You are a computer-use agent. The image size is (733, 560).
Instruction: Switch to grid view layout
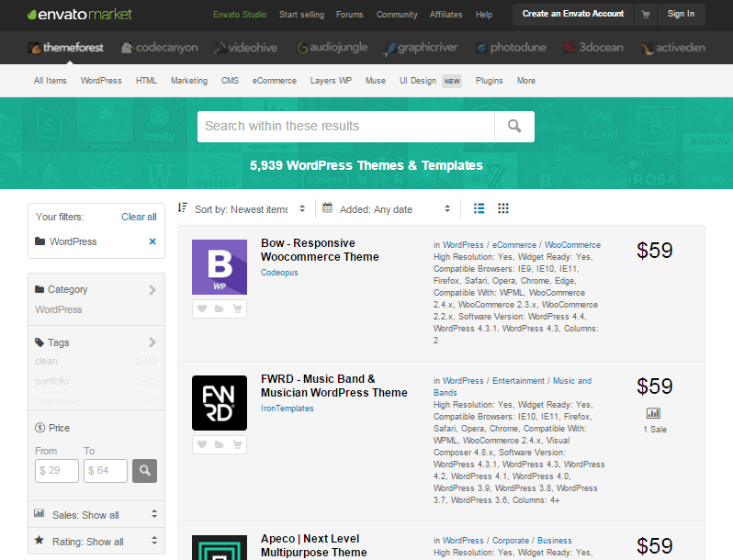pos(503,209)
